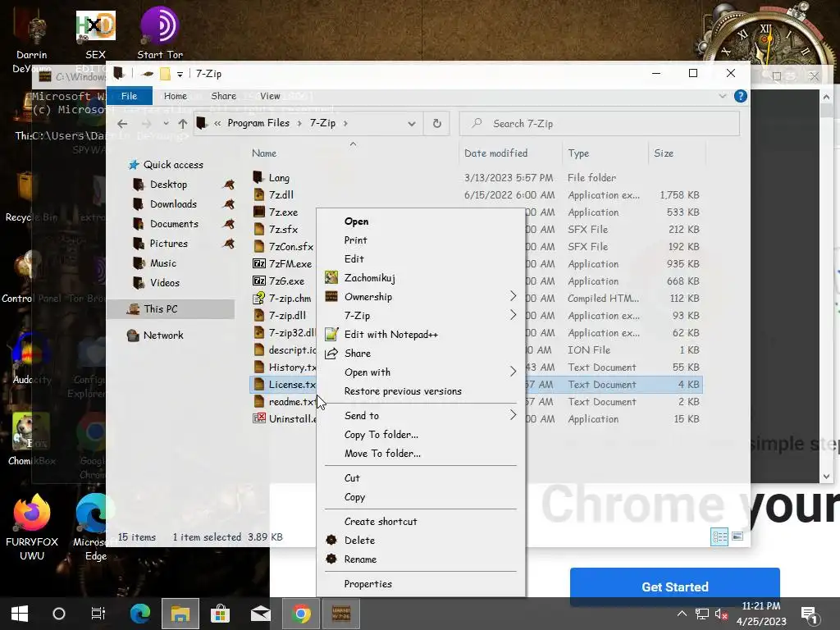Choose Edit with Notepad++ from context menu
The width and height of the screenshot is (840, 630).
coord(391,335)
